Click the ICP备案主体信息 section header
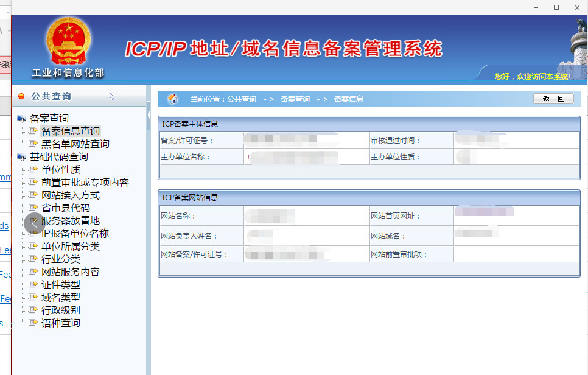The height and width of the screenshot is (375, 588). 369,124
